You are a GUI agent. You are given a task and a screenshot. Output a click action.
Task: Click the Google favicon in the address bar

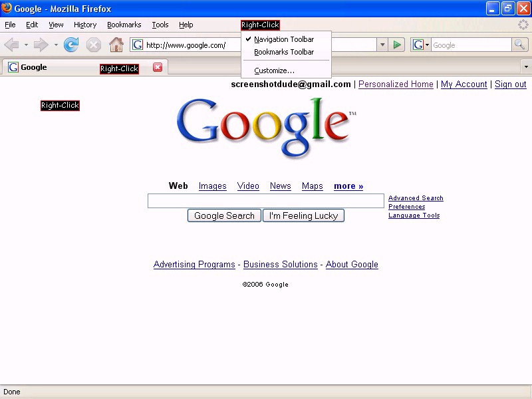click(138, 45)
